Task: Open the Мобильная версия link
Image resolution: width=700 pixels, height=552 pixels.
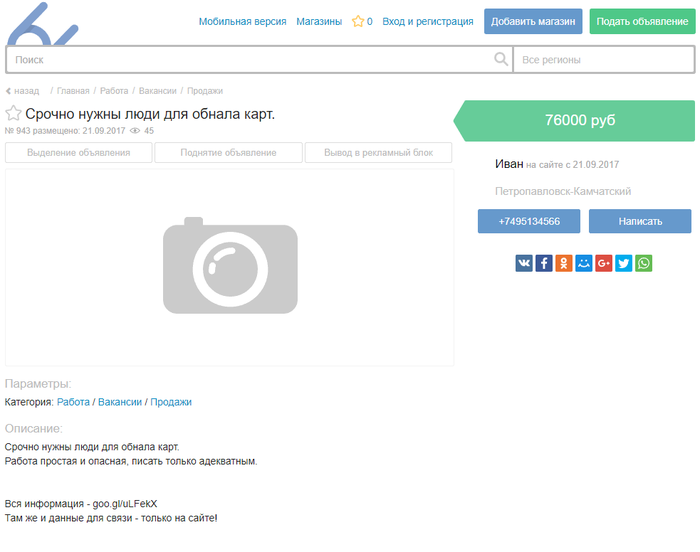Action: click(242, 21)
